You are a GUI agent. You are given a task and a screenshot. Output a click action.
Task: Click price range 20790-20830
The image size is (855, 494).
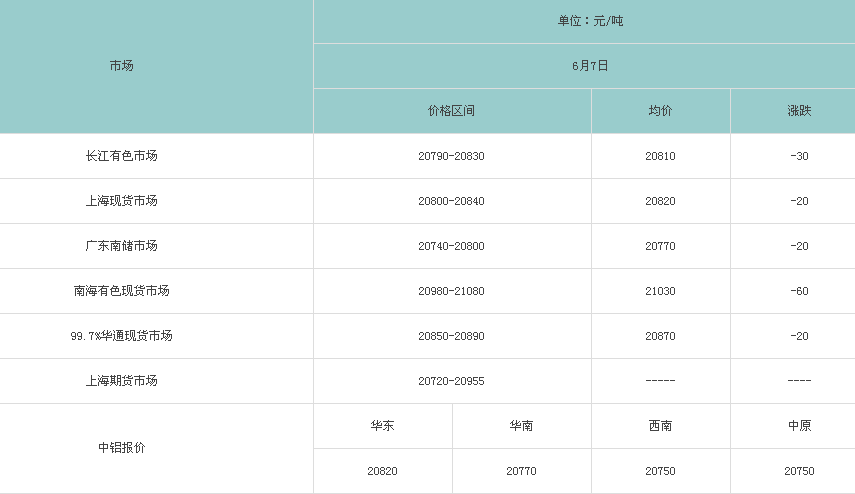tap(451, 156)
